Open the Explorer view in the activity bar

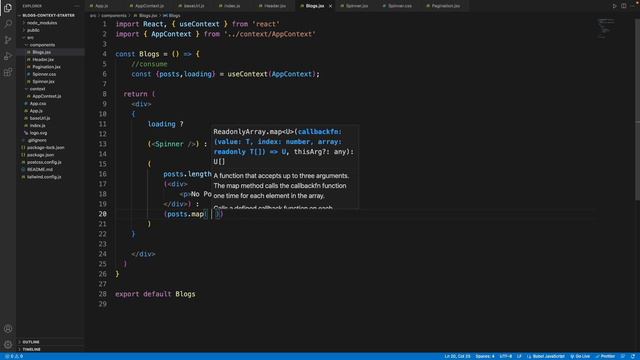[x=8, y=8]
